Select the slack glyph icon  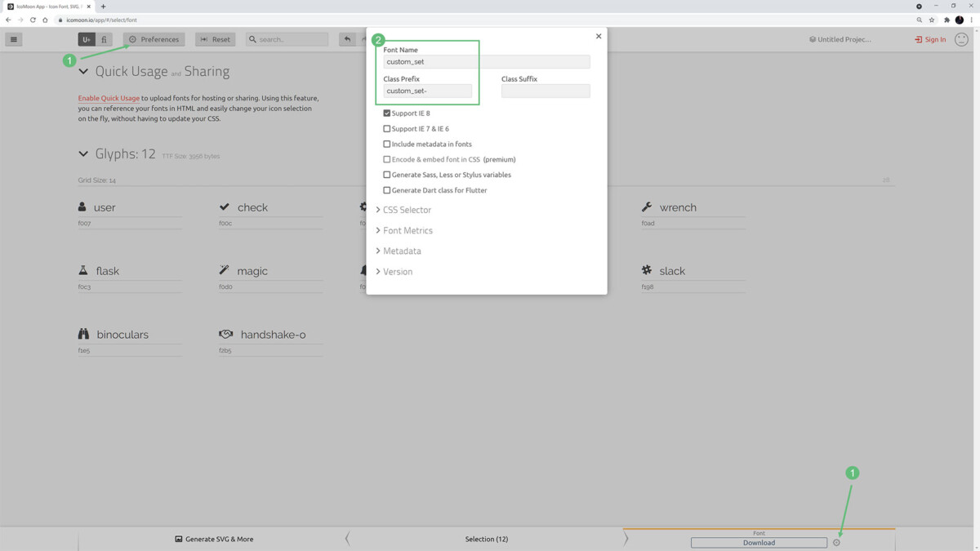646,270
